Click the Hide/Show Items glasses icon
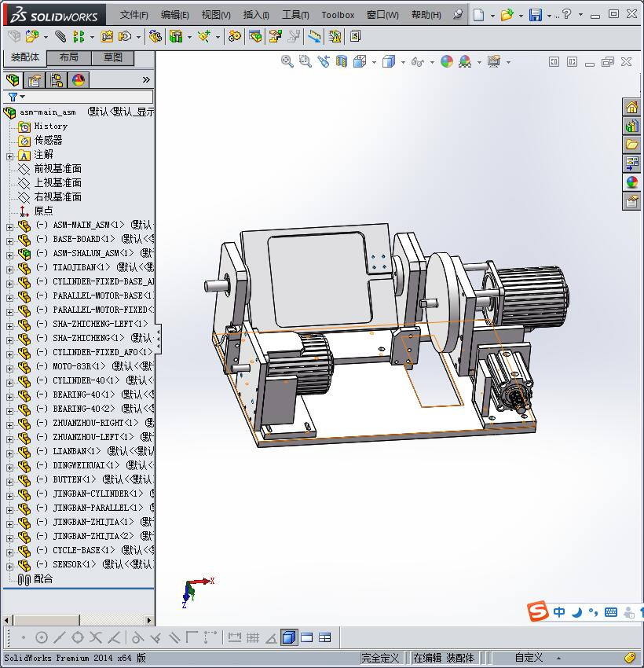This screenshot has width=644, height=668. [x=418, y=62]
